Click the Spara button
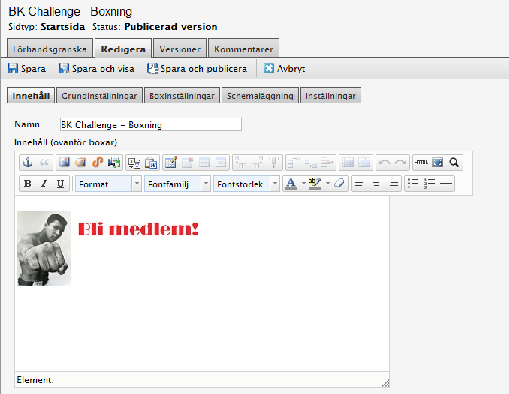This screenshot has height=394, width=509. click(x=27, y=68)
